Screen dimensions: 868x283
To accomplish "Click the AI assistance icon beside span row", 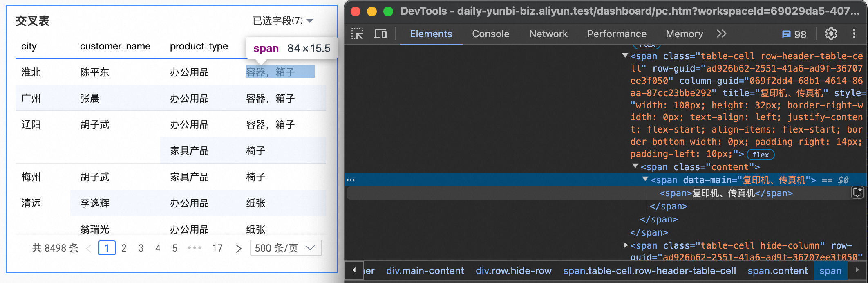I will [x=857, y=192].
